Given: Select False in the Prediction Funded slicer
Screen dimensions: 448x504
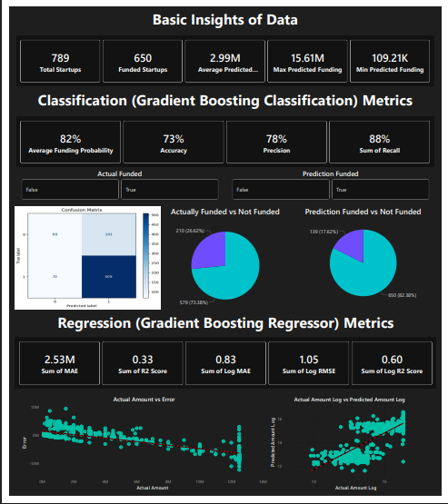Looking at the screenshot, I should 281,190.
